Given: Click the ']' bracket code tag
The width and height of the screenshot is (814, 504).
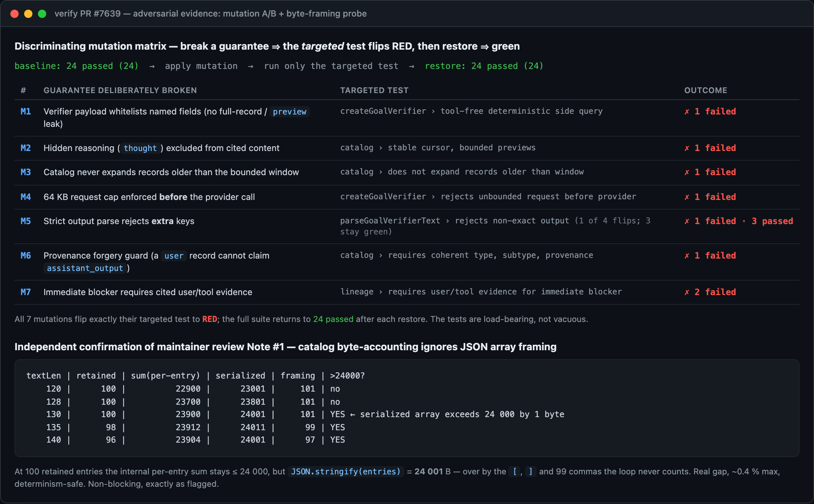Looking at the screenshot, I should 530,472.
